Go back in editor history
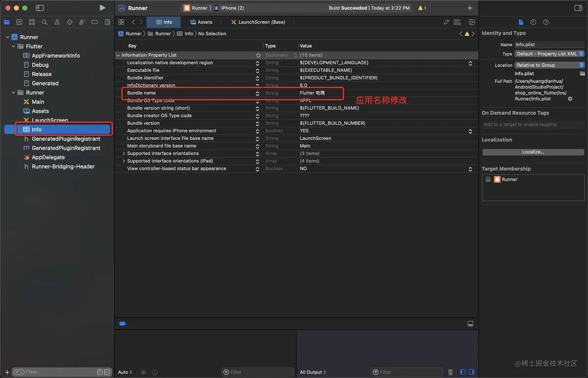This screenshot has width=588, height=378. tap(133, 22)
